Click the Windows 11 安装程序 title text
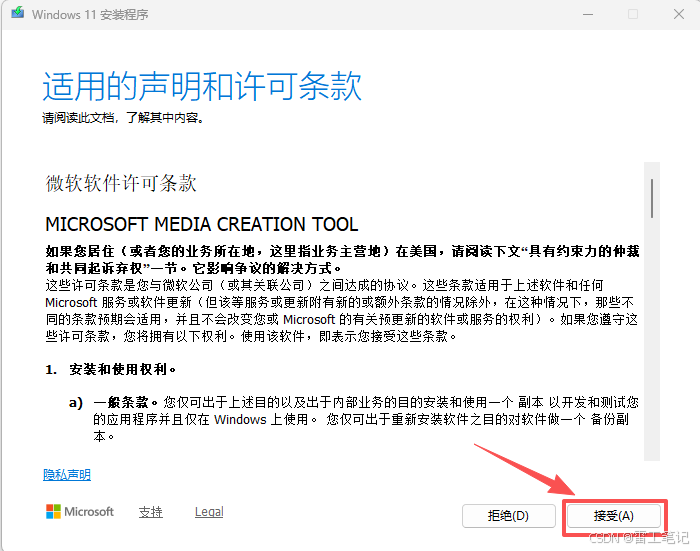This screenshot has height=551, width=700. [x=90, y=15]
